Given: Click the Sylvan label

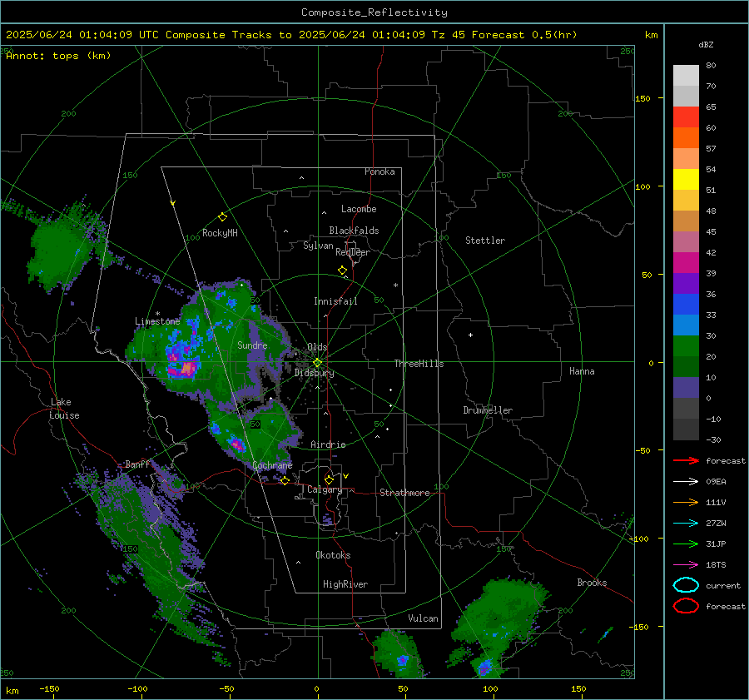Looking at the screenshot, I should [x=318, y=246].
